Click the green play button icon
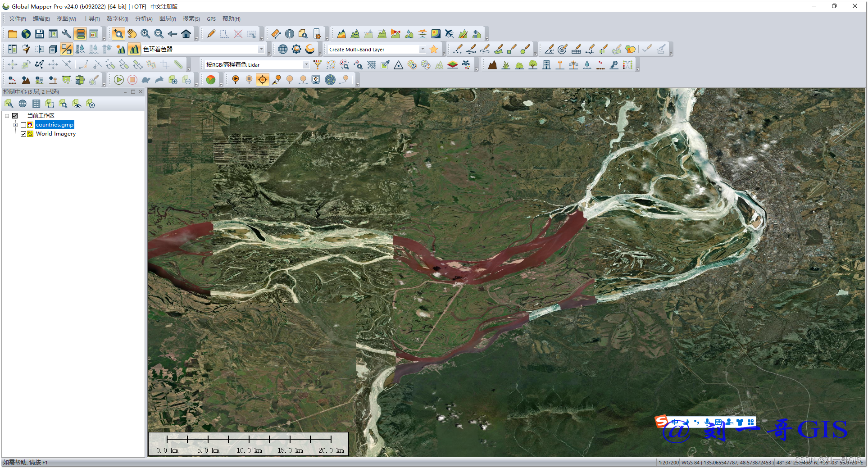This screenshot has width=868, height=468. click(x=119, y=80)
